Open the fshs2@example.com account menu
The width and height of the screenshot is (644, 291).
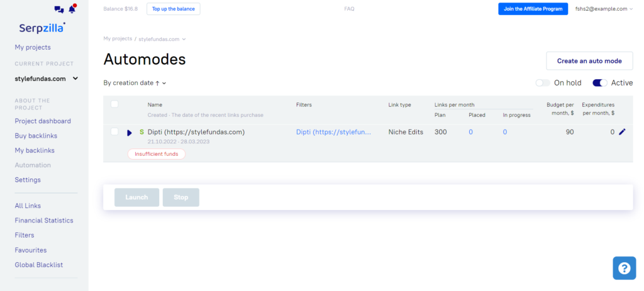[x=604, y=9]
